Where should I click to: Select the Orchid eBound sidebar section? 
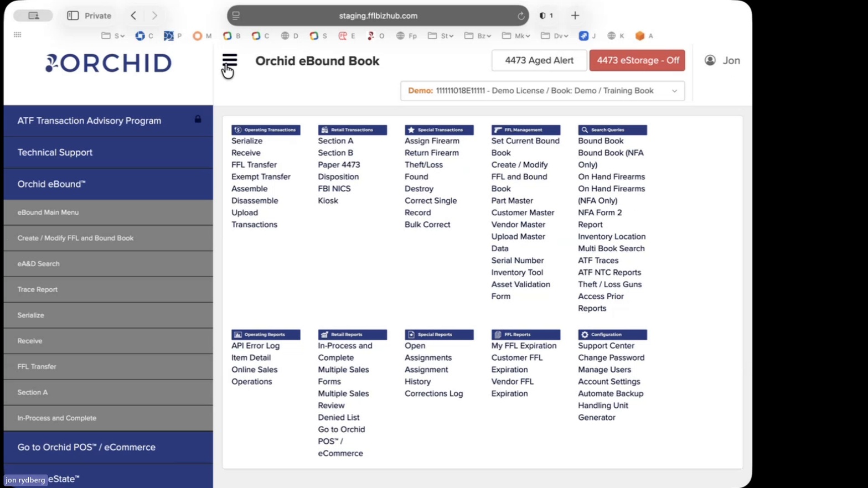click(108, 184)
